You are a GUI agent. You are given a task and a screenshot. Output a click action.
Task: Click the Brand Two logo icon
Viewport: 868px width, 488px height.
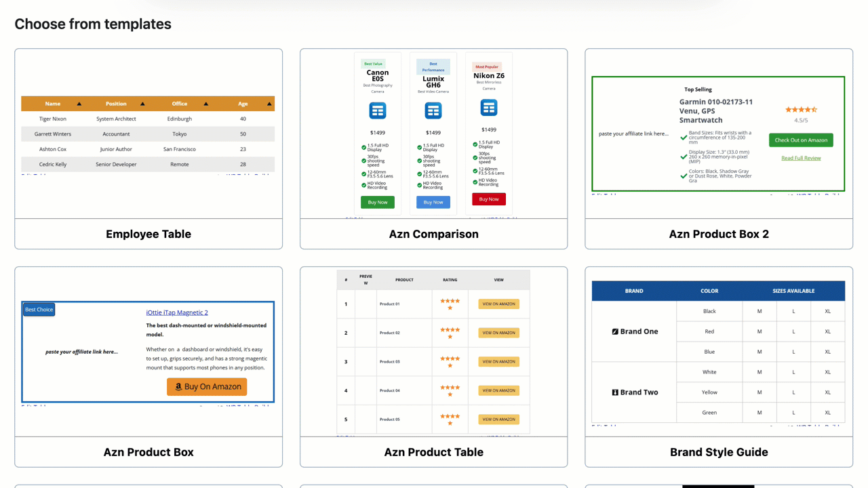pyautogui.click(x=615, y=392)
